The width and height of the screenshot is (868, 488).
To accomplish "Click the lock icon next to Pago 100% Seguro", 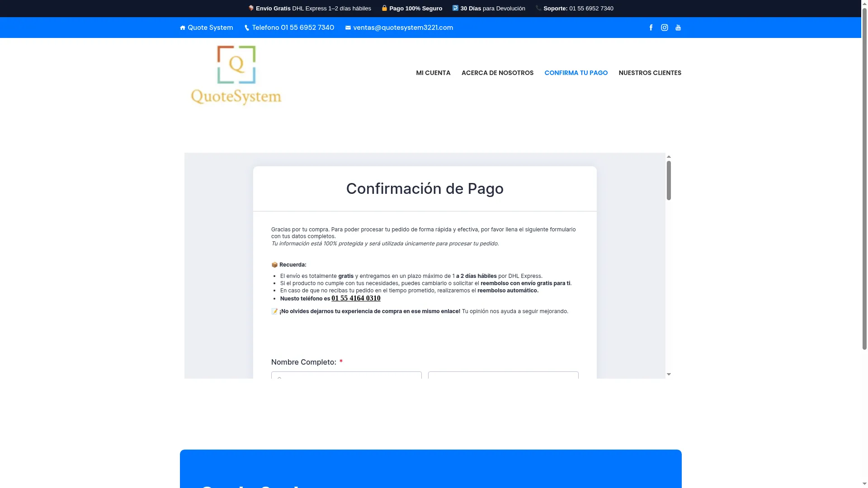I will (x=384, y=8).
